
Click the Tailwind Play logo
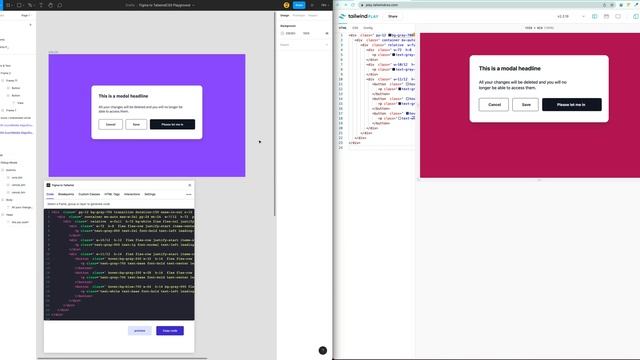pos(359,16)
